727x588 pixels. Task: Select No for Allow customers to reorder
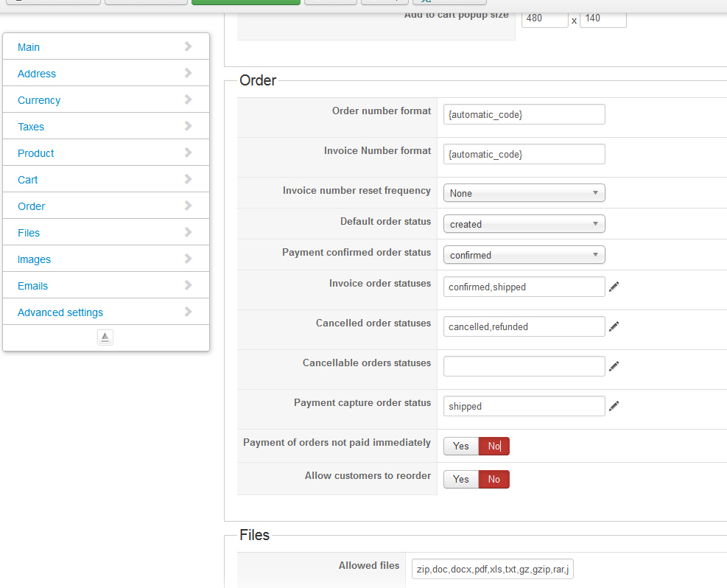494,480
